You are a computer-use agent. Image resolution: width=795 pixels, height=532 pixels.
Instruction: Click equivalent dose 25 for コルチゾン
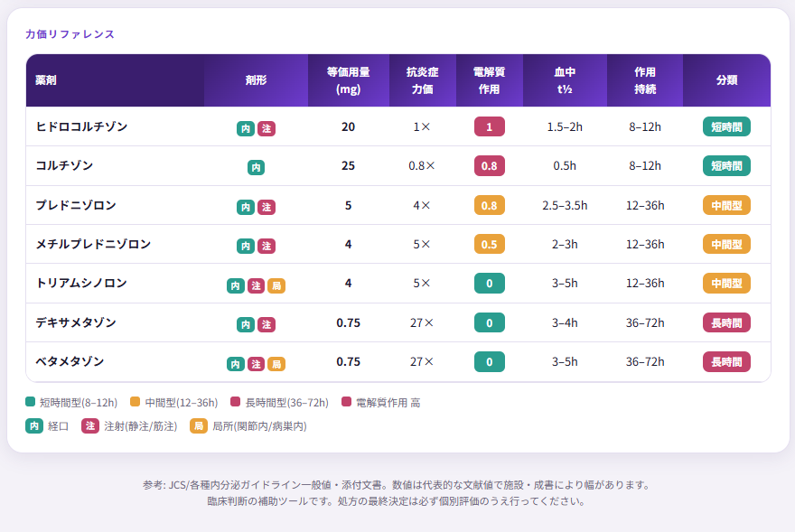349,166
